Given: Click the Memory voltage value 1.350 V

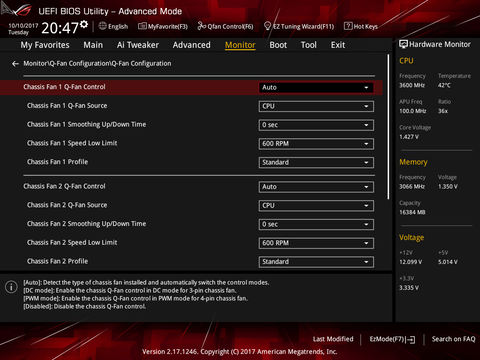Looking at the screenshot, I should tap(448, 187).
